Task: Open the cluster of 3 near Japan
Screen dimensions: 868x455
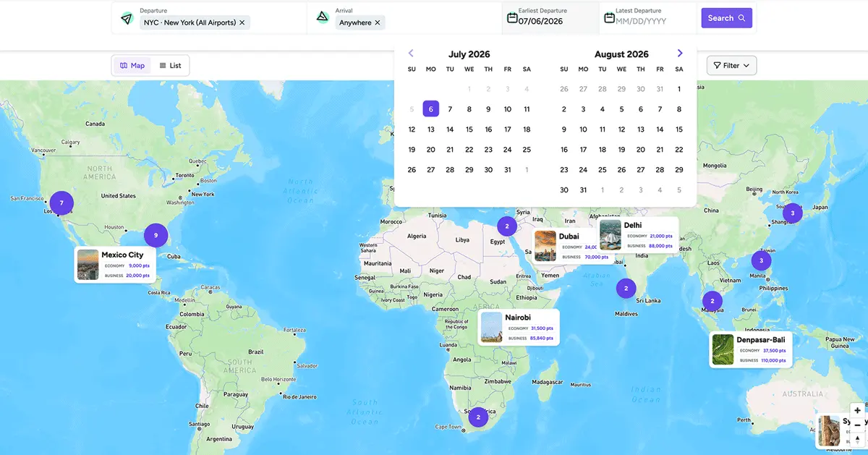Action: point(792,213)
